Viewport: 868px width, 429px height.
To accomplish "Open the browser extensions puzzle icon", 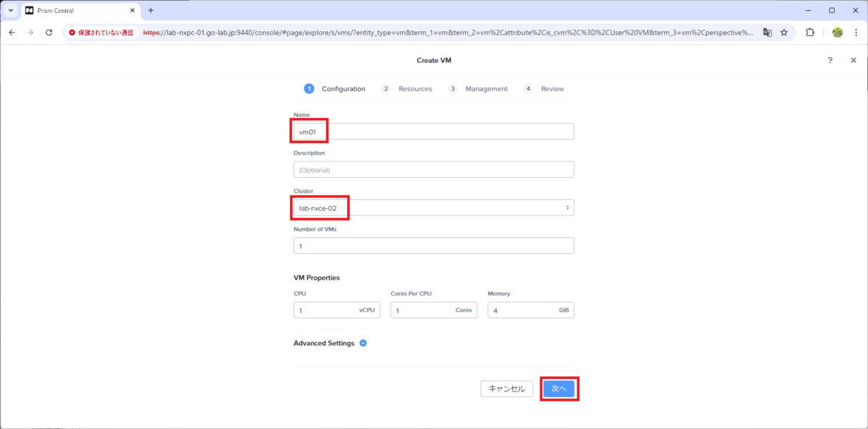I will (x=810, y=33).
